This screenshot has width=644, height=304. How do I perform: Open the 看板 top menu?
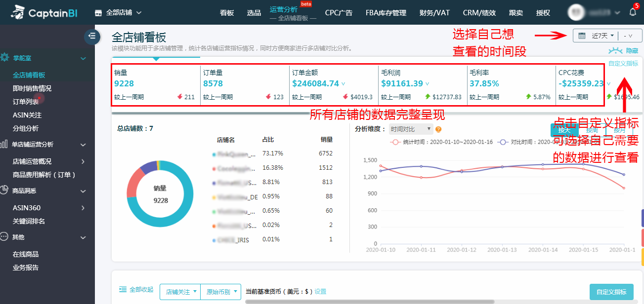pos(227,13)
